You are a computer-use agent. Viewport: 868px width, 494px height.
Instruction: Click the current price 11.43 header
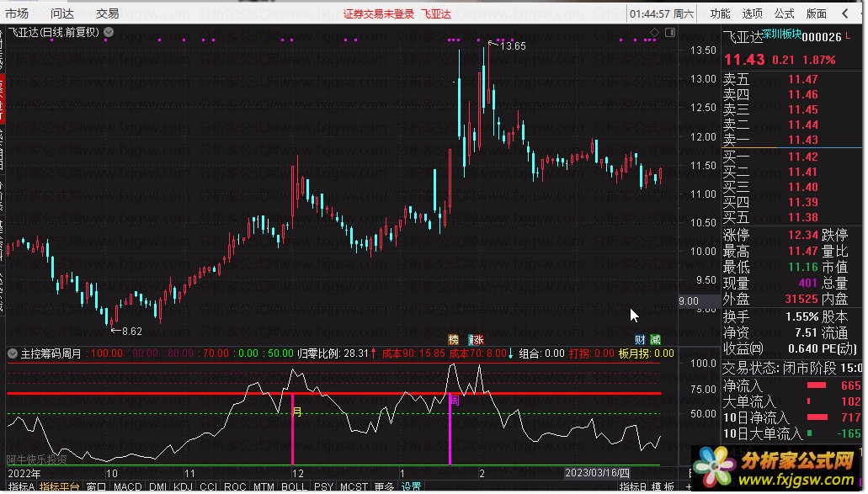744,59
